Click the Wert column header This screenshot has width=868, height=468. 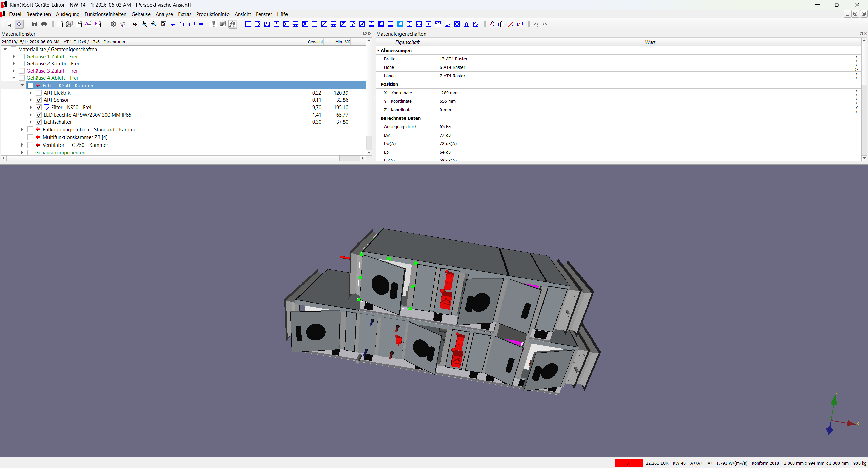pyautogui.click(x=650, y=42)
